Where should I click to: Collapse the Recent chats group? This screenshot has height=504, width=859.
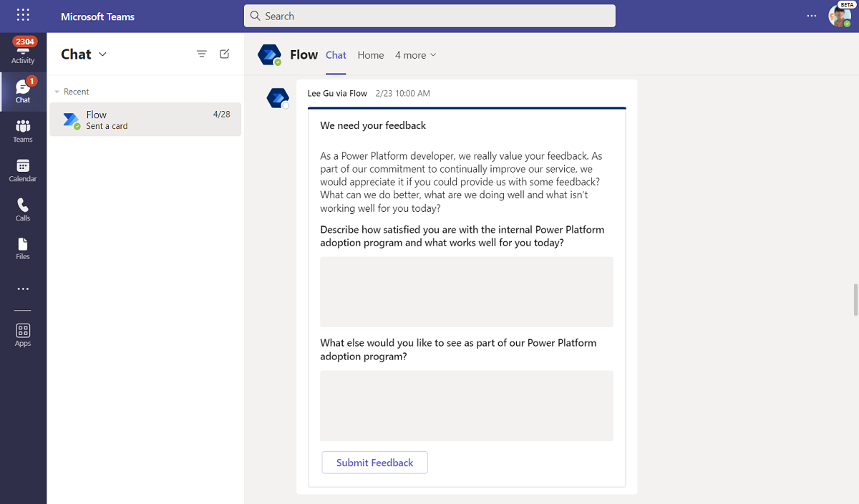click(57, 92)
